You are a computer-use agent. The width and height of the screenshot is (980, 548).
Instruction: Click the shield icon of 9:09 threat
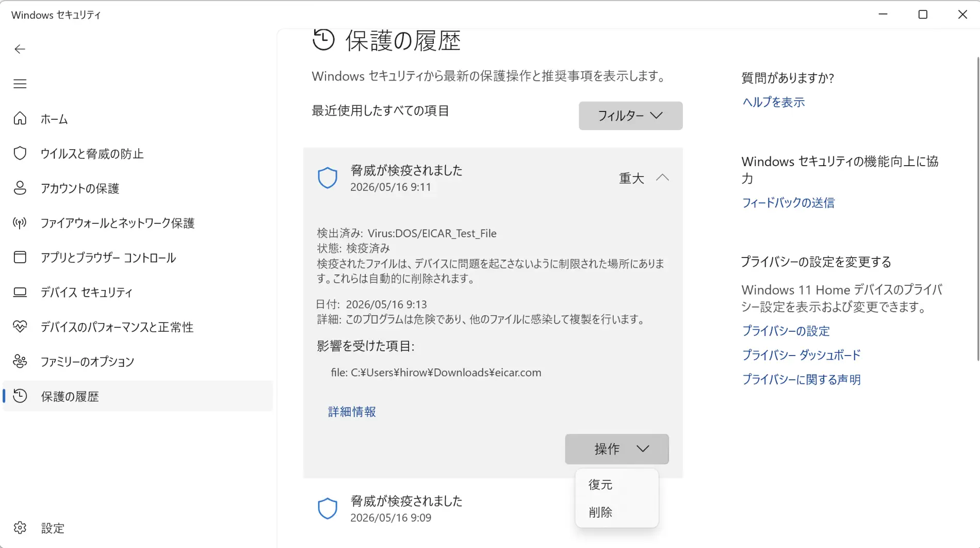(327, 509)
